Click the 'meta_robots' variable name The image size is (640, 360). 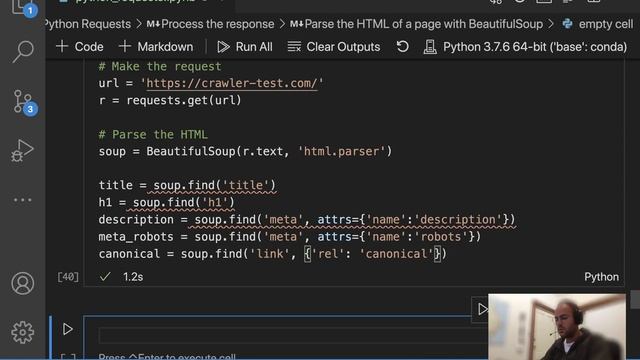click(x=136, y=237)
